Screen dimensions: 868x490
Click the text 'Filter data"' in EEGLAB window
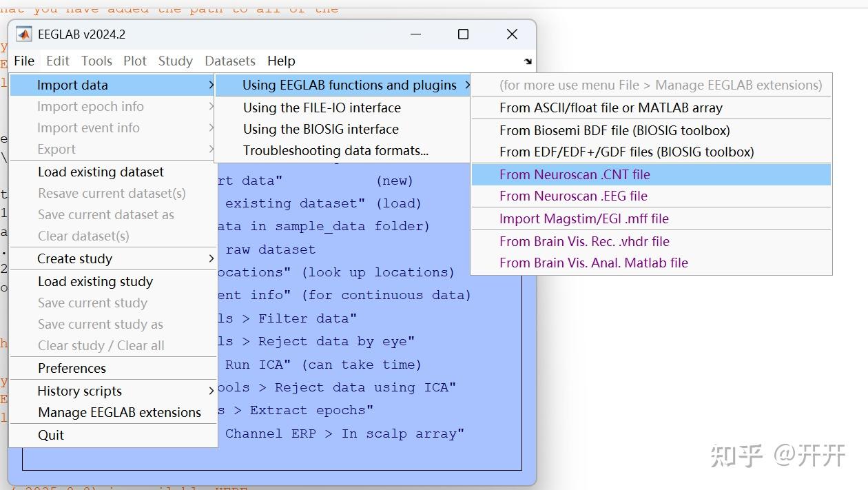point(308,318)
